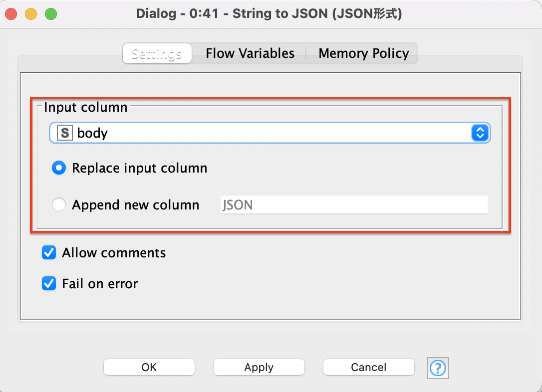Image resolution: width=542 pixels, height=392 pixels.
Task: Open the body input column dropdown
Action: pos(270,133)
